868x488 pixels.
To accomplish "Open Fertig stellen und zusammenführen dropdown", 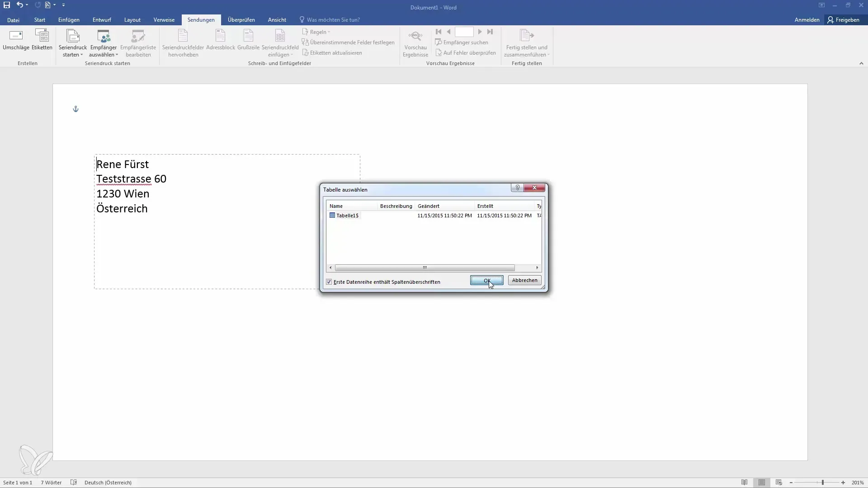I will [527, 43].
